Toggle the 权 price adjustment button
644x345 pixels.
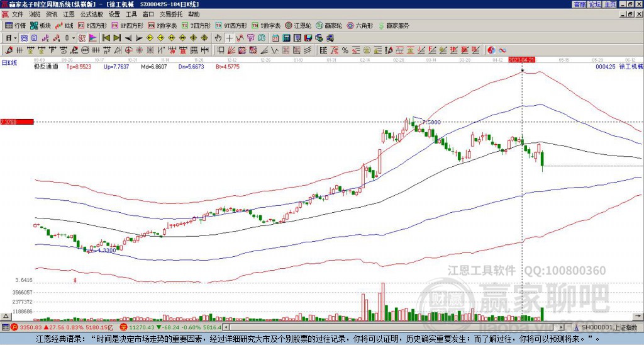82,38
